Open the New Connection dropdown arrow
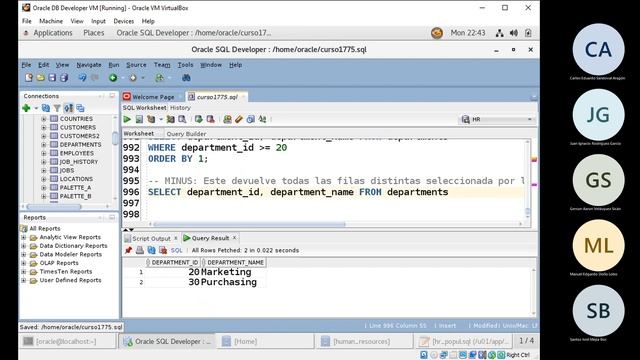The image size is (640, 360). [x=36, y=108]
